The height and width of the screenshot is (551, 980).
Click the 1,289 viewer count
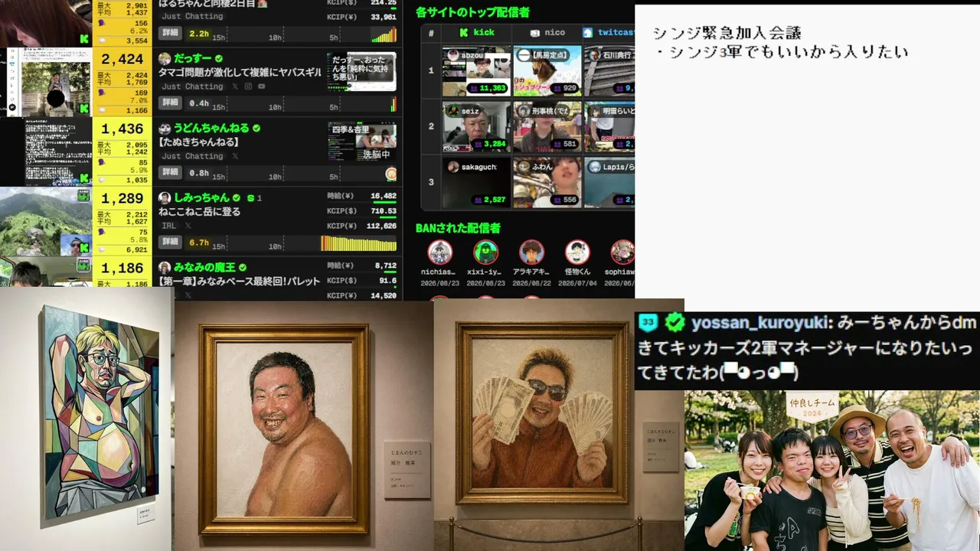point(122,198)
